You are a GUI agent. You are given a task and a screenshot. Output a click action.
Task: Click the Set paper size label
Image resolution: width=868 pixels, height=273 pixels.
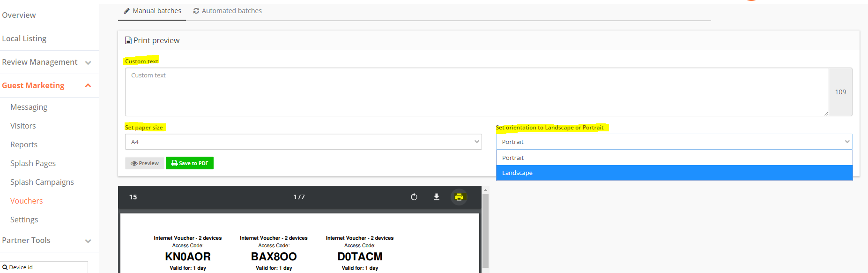point(144,128)
